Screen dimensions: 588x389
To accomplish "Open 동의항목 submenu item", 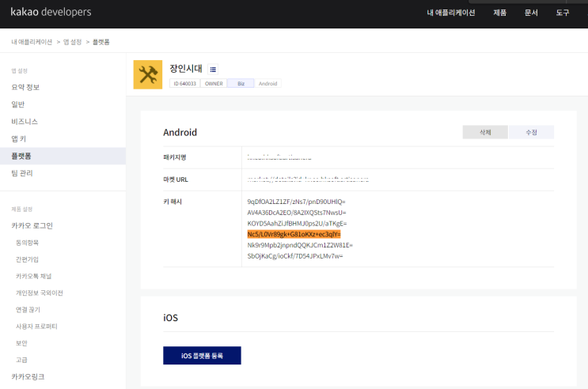I will tap(27, 243).
